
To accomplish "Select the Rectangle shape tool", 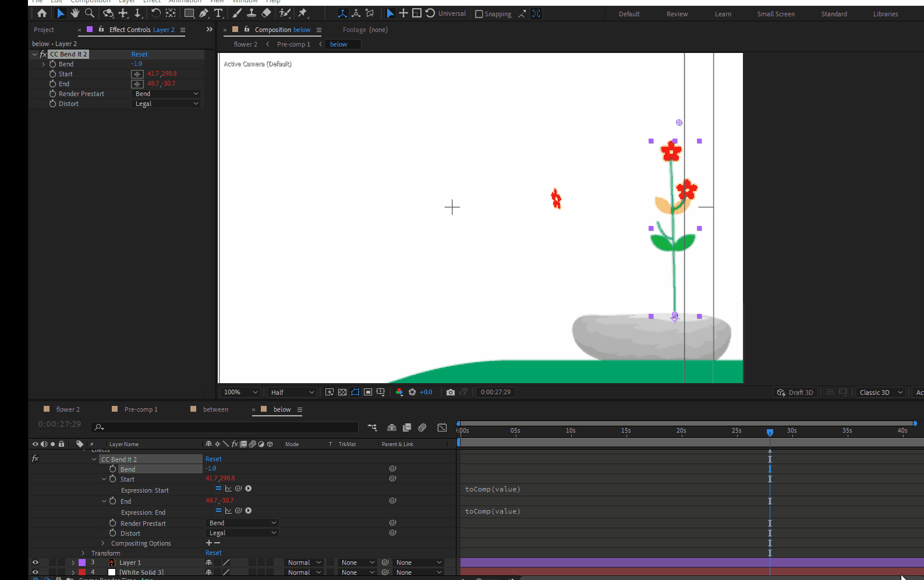I will [189, 13].
